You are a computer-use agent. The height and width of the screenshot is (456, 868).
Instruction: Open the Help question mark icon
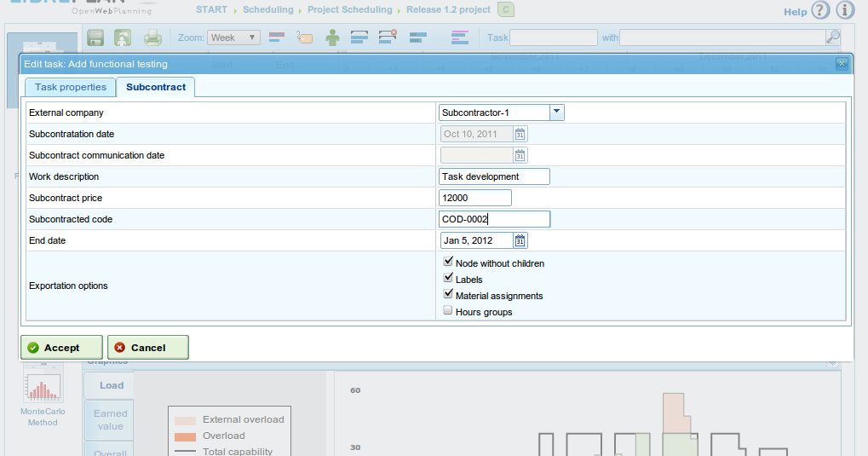click(820, 10)
